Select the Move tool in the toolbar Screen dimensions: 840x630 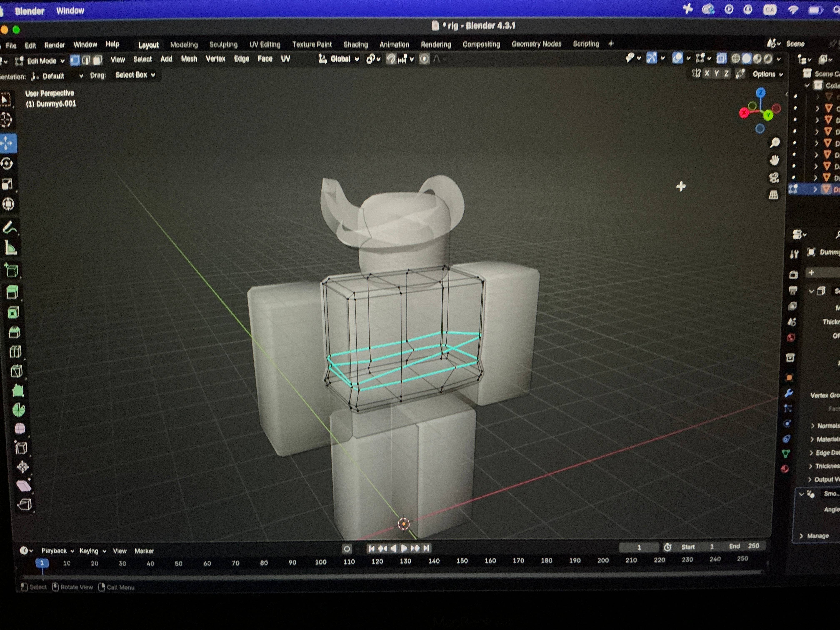[x=7, y=143]
